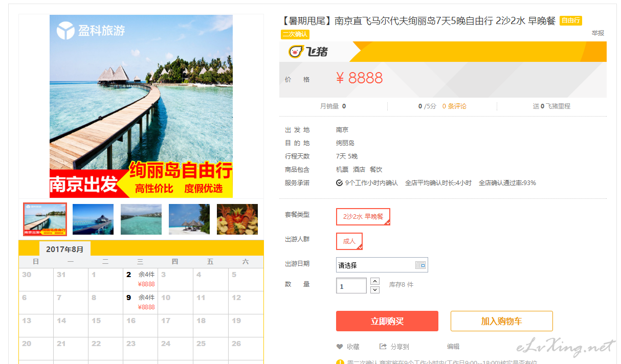Select the 成人 traveler group option

click(349, 241)
